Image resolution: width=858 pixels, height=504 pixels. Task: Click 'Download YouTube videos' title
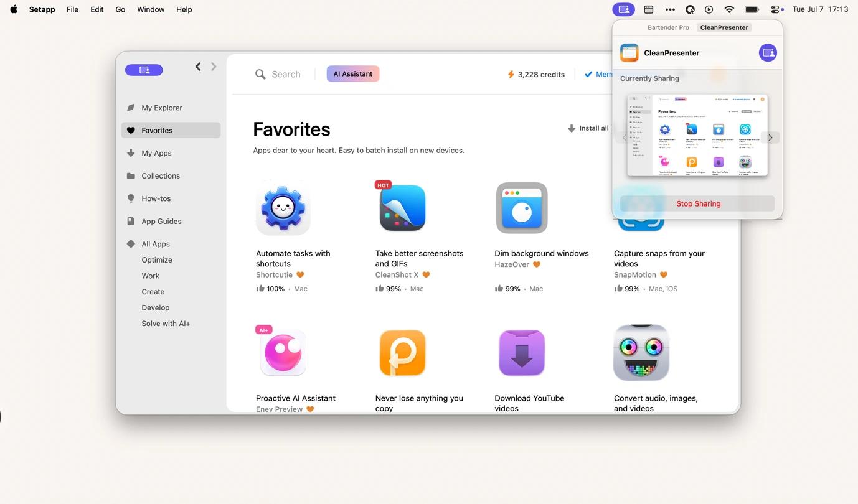pos(529,403)
